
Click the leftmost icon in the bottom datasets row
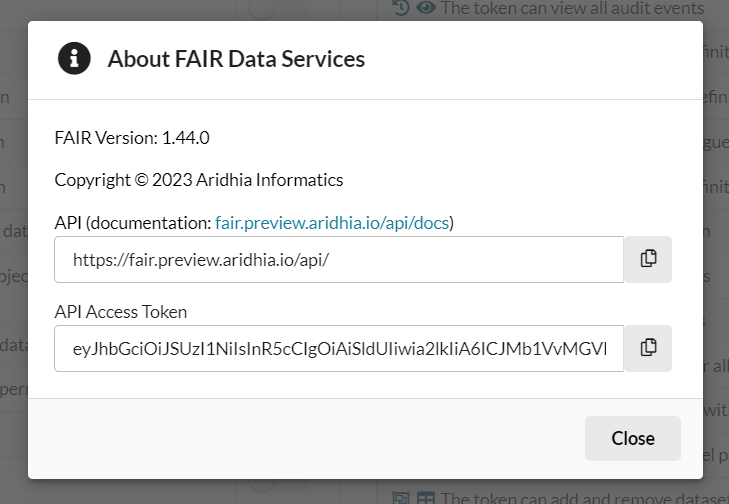tap(401, 497)
